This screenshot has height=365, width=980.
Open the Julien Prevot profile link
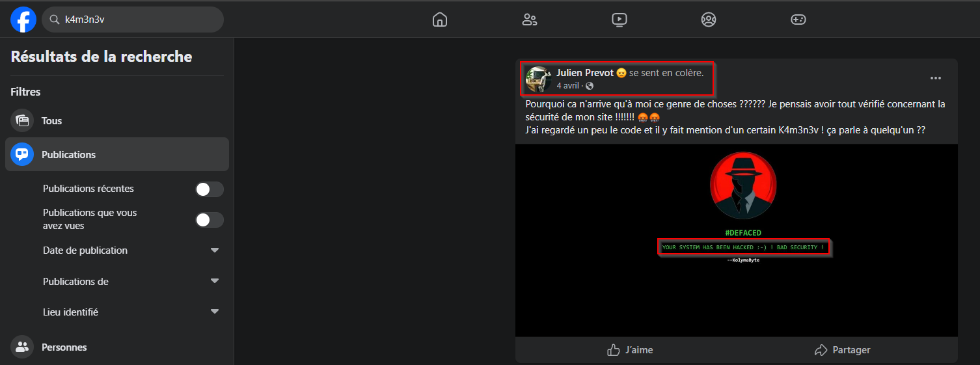pyautogui.click(x=584, y=73)
